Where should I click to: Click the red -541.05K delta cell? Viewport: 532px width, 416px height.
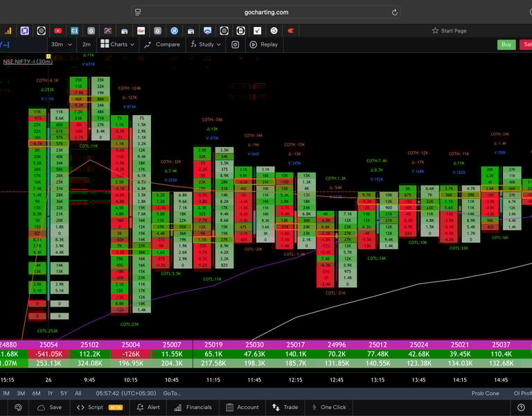coord(48,354)
